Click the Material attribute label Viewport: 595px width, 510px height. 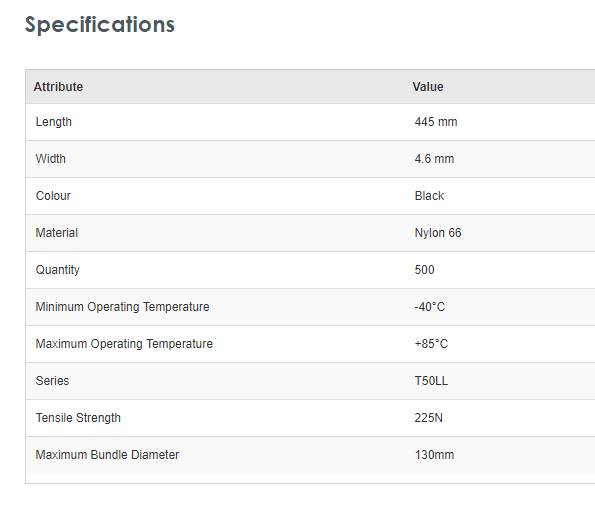[57, 233]
